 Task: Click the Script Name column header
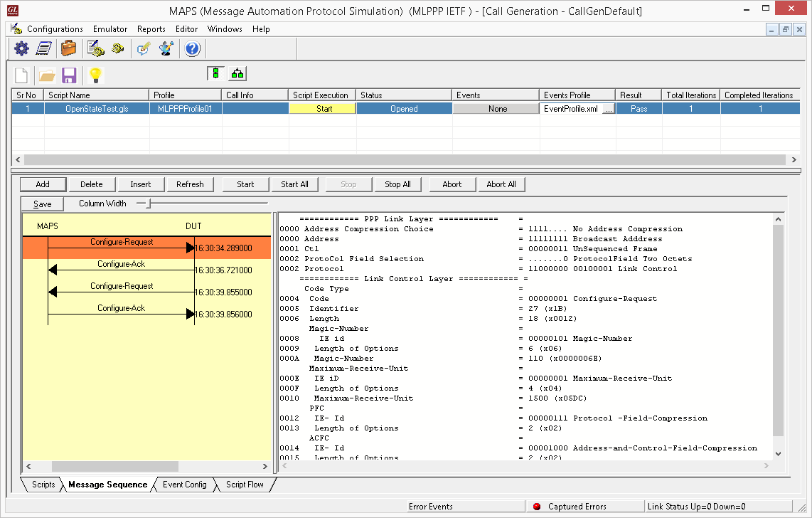pos(97,95)
